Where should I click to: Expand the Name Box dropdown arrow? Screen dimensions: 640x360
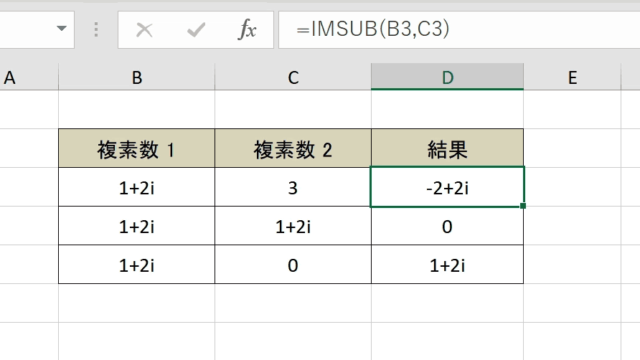coord(62,29)
